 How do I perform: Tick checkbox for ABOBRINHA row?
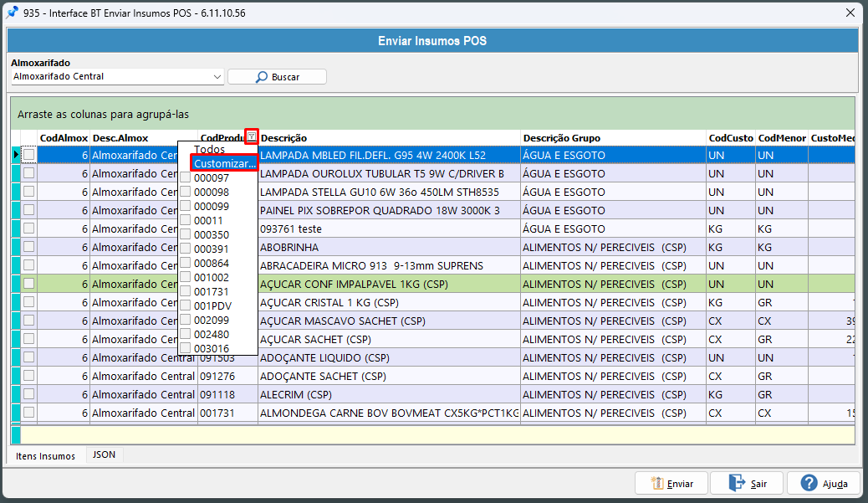click(x=28, y=247)
